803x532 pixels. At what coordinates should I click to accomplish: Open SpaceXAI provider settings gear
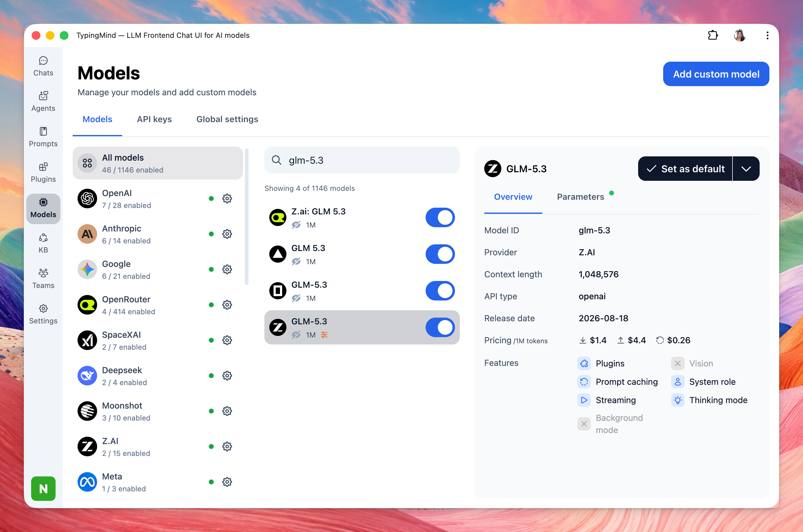227,340
